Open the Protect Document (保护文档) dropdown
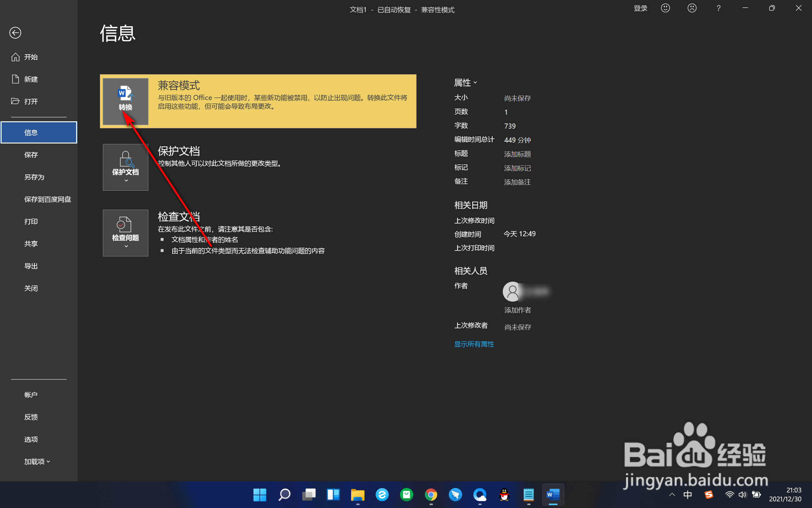Image resolution: width=812 pixels, height=508 pixels. click(126, 167)
